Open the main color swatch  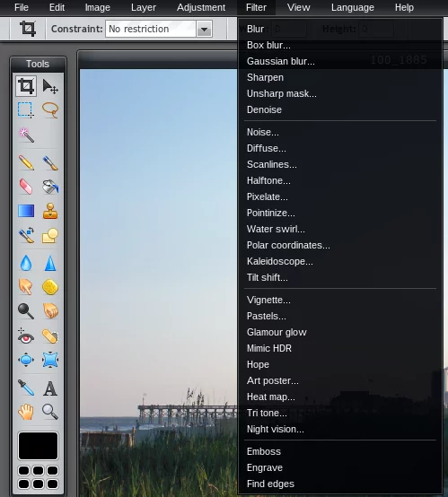tap(38, 446)
